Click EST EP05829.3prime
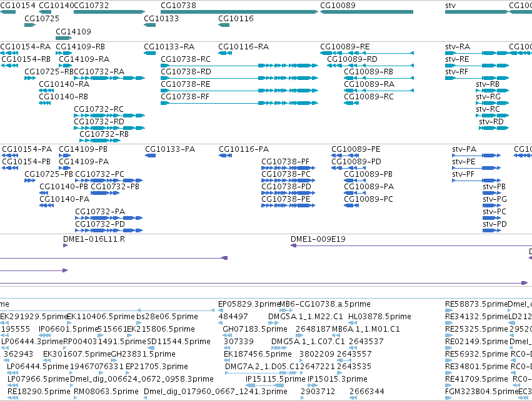Image resolution: width=532 pixels, height=401 pixels. click(249, 304)
